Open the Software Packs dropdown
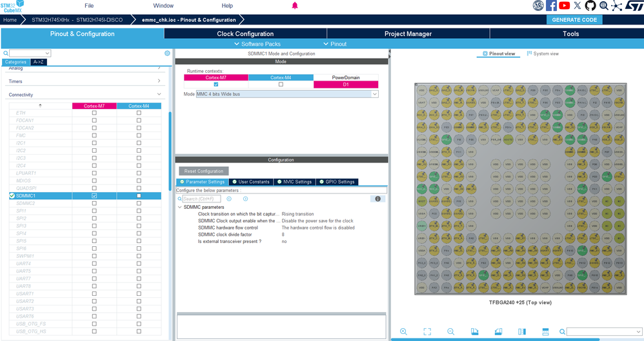 257,44
